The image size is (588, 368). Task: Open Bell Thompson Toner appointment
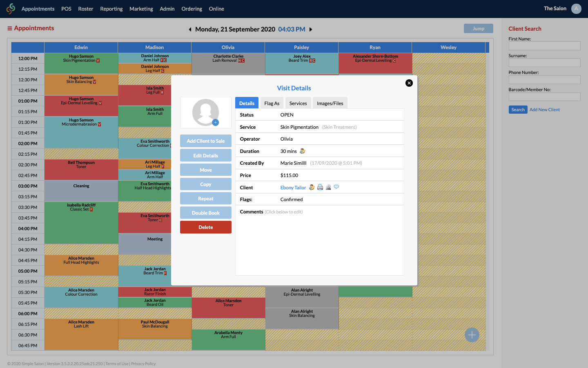[x=81, y=169]
